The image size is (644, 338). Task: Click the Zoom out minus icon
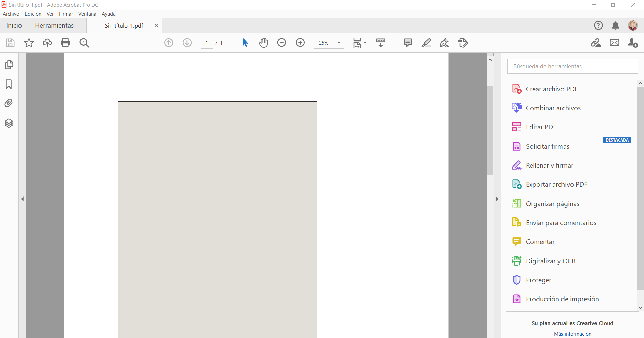pyautogui.click(x=282, y=43)
